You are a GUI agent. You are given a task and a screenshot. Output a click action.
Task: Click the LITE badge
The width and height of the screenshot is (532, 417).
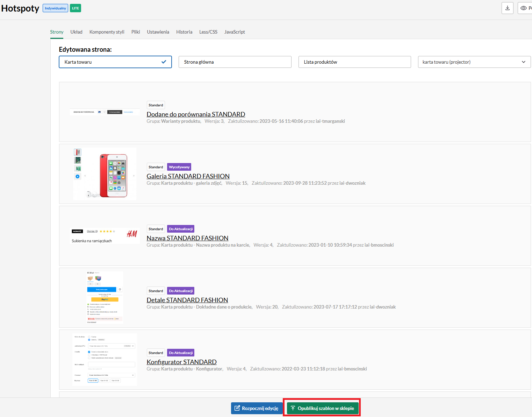(76, 8)
